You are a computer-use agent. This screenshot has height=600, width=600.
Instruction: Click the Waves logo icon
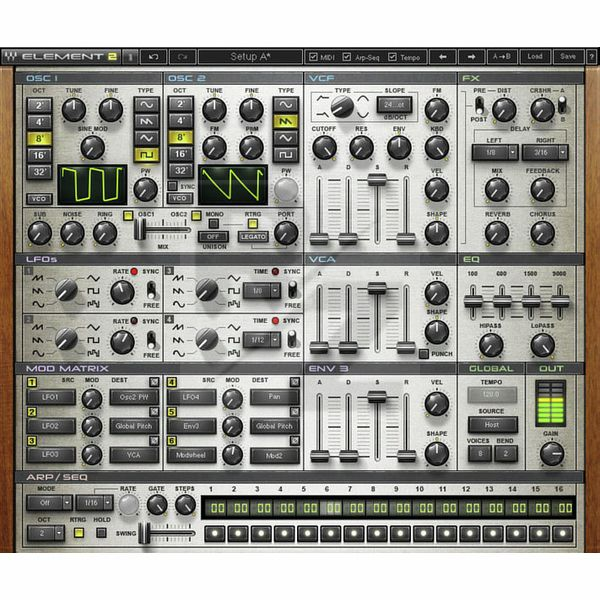click(x=10, y=56)
